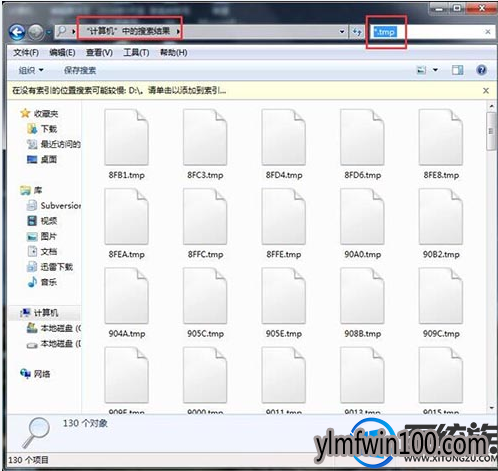Click the refresh icon beside address bar
This screenshot has height=471, width=498.
pos(357,32)
